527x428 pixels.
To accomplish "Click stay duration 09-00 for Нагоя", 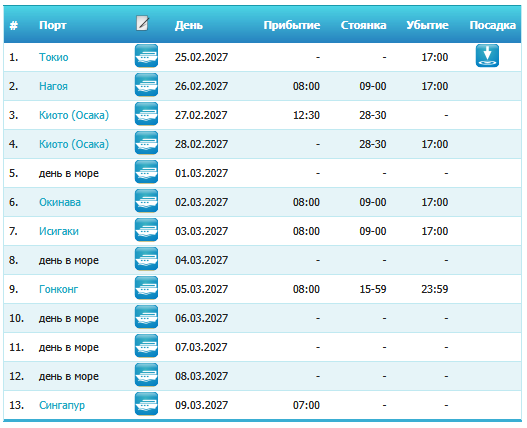I will pos(373,86).
